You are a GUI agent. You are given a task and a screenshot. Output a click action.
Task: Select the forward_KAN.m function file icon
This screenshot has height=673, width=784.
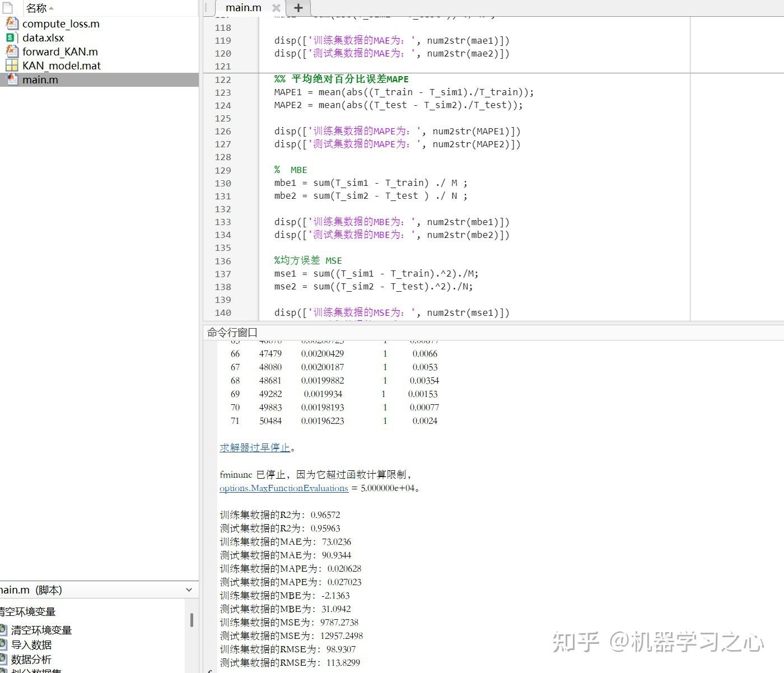(x=12, y=52)
